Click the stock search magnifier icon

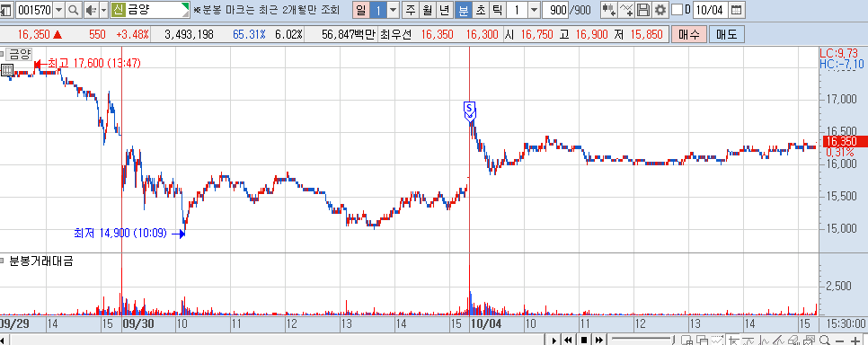(x=74, y=9)
